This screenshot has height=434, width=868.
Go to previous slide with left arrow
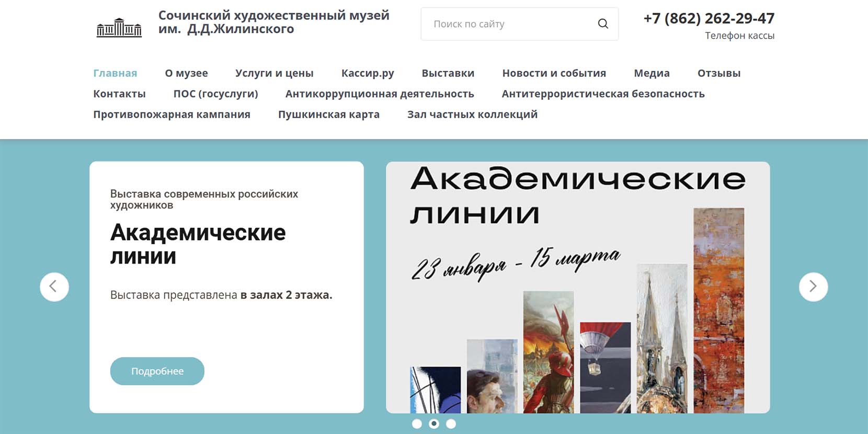pos(54,287)
